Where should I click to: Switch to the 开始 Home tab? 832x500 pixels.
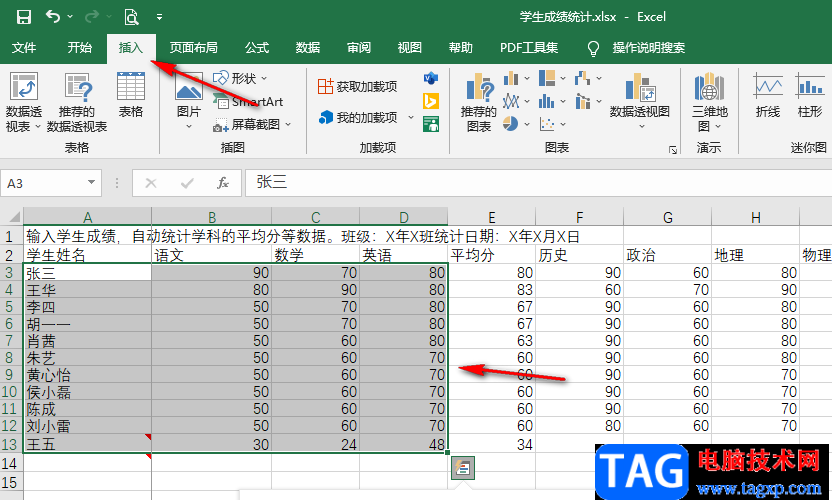pyautogui.click(x=80, y=48)
